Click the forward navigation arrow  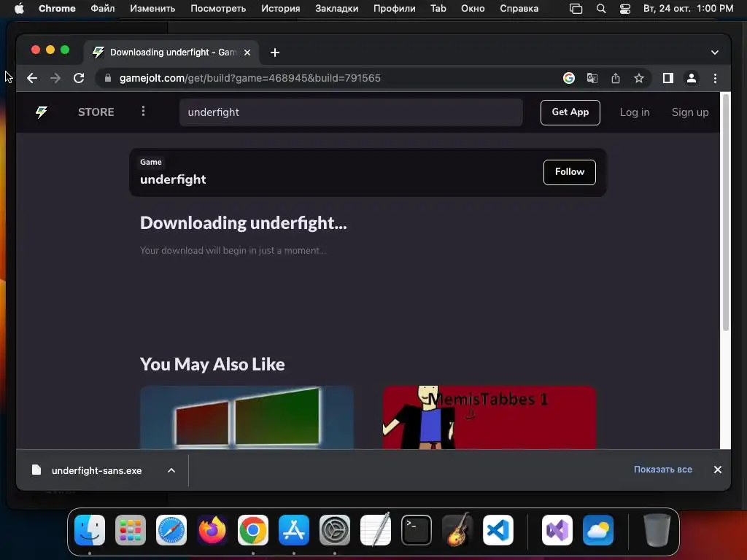(55, 78)
